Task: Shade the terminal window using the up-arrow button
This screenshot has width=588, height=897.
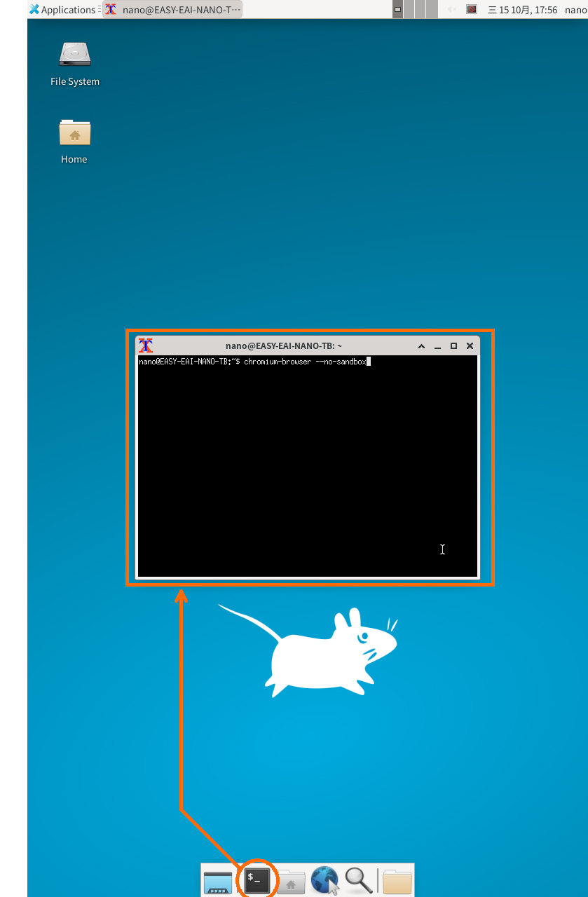Action: pos(421,345)
